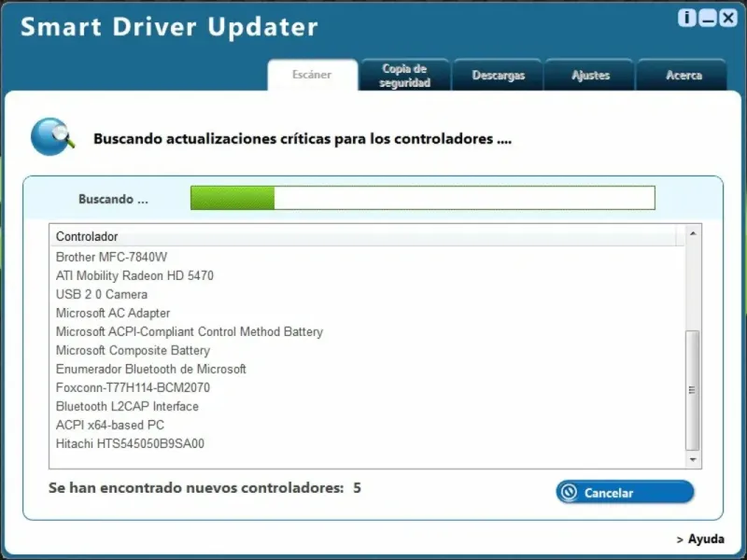Open the Copia de seguridad tab
747x560 pixels.
[405, 76]
